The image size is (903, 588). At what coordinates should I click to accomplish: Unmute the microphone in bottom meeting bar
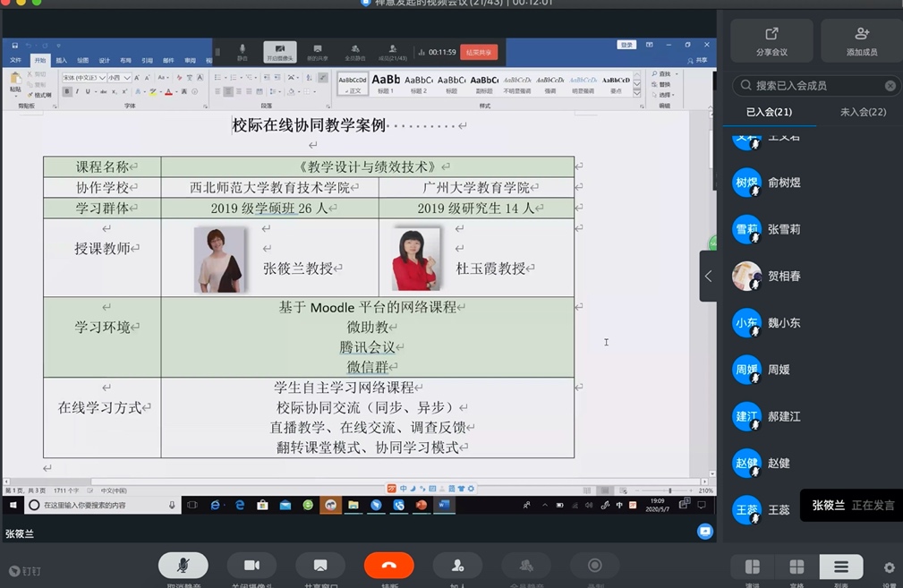pyautogui.click(x=183, y=566)
